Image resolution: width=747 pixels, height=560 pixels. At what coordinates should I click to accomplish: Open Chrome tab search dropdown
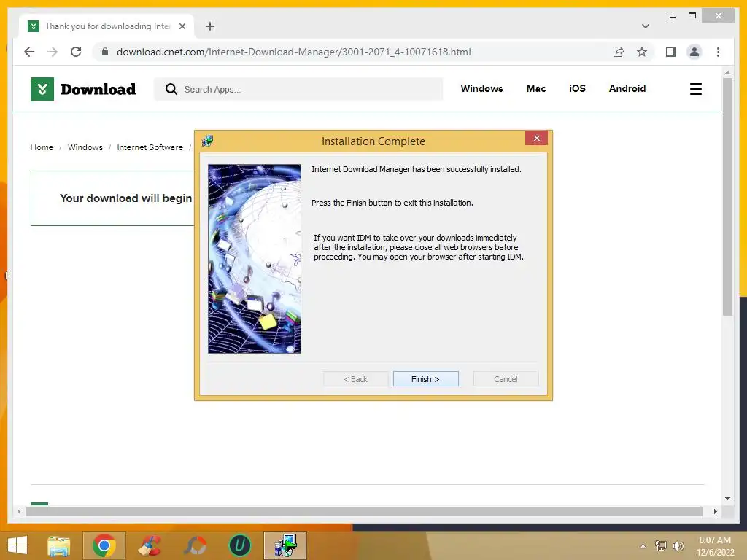(645, 26)
